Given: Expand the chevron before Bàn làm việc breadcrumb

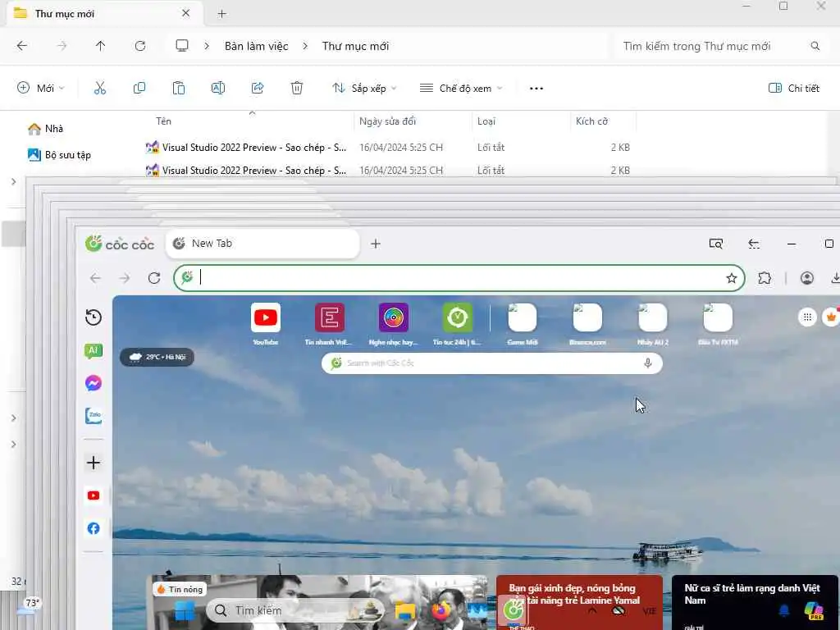Looking at the screenshot, I should (x=207, y=46).
